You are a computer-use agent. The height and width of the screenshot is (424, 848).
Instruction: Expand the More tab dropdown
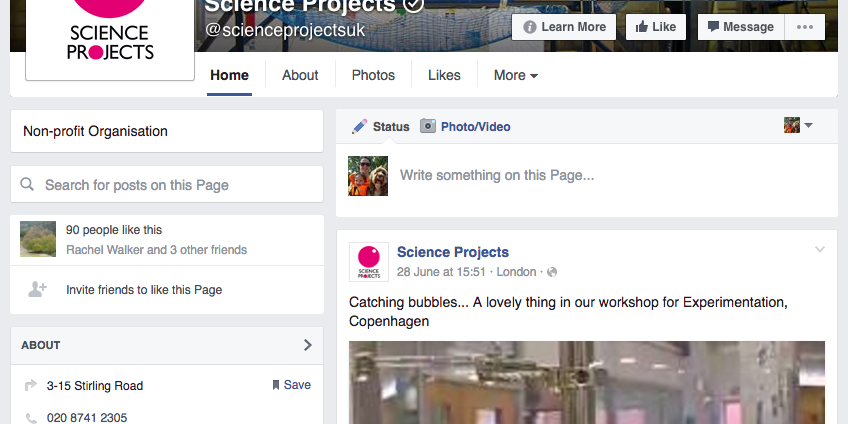pyautogui.click(x=516, y=75)
